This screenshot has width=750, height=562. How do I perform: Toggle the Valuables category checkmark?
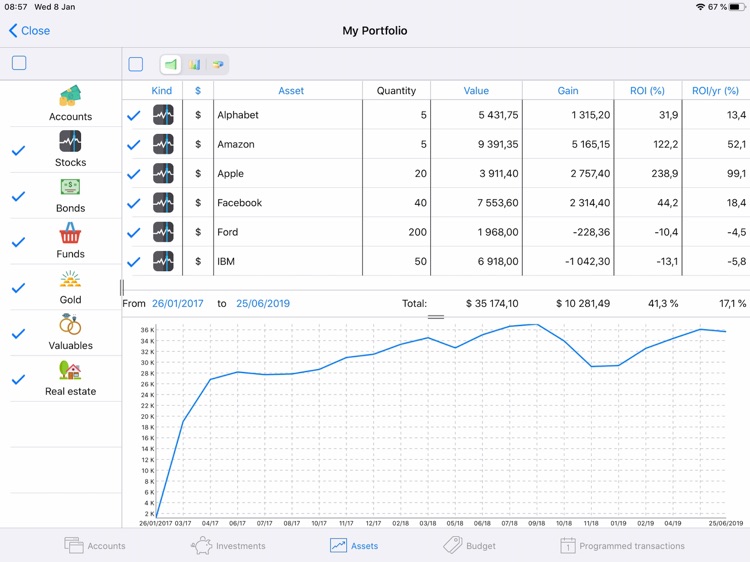point(18,333)
